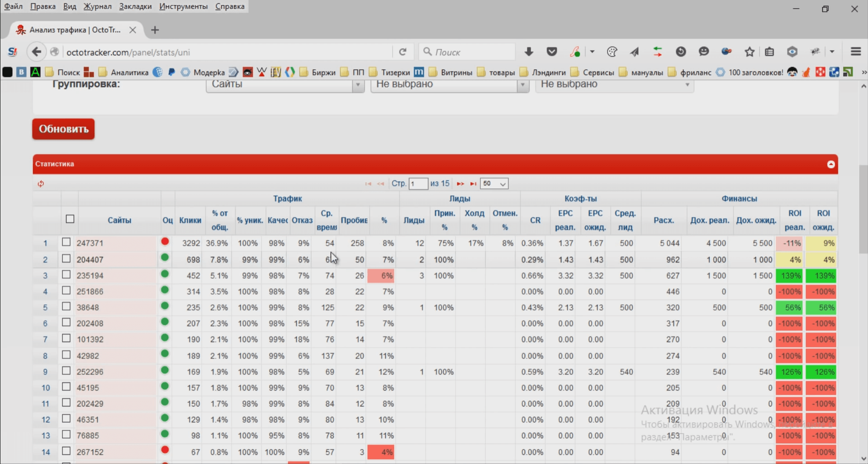Click the red Обновить button
Viewport: 868px width, 464px height.
pyautogui.click(x=63, y=129)
